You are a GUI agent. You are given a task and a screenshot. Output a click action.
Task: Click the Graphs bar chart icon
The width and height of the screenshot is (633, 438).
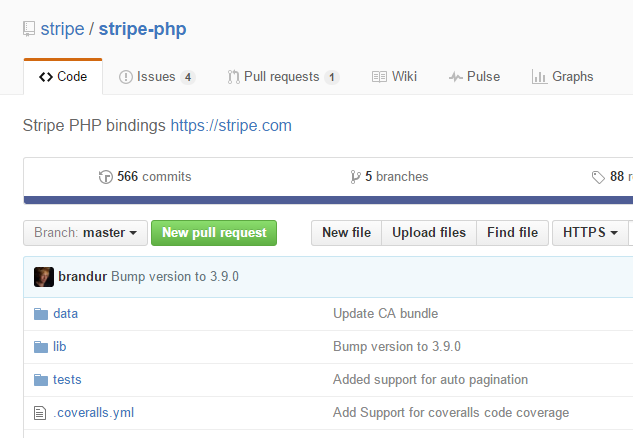tap(539, 77)
